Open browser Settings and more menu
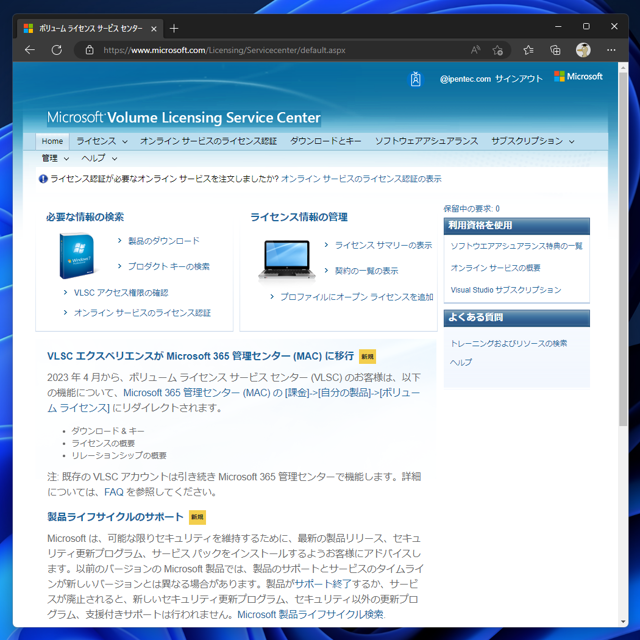640x640 pixels. click(x=611, y=50)
